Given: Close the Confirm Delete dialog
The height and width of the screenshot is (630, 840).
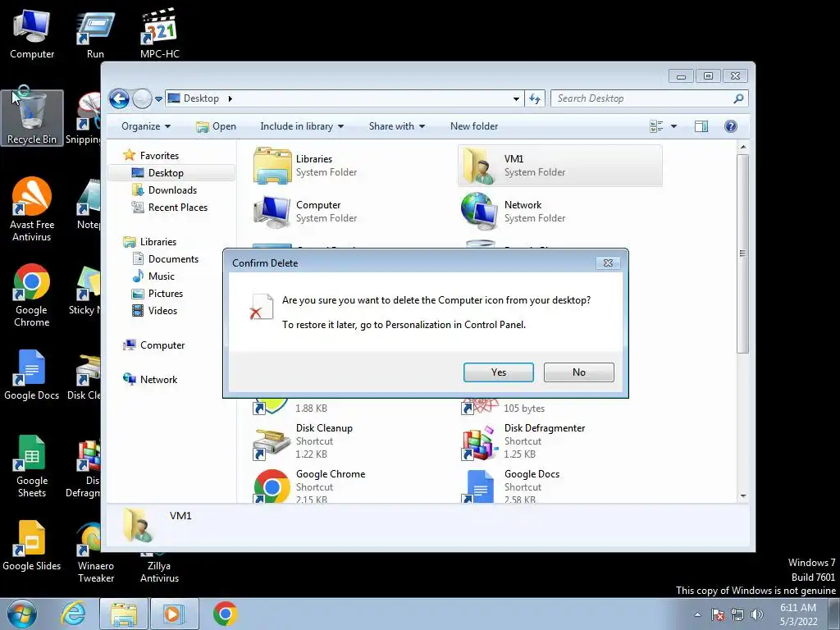Looking at the screenshot, I should coord(608,263).
